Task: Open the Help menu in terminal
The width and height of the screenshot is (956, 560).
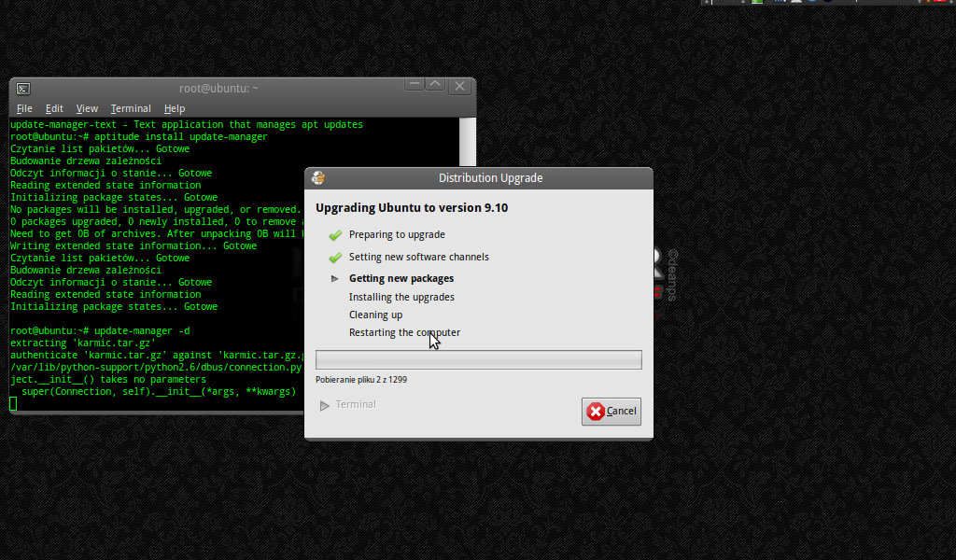Action: [175, 109]
